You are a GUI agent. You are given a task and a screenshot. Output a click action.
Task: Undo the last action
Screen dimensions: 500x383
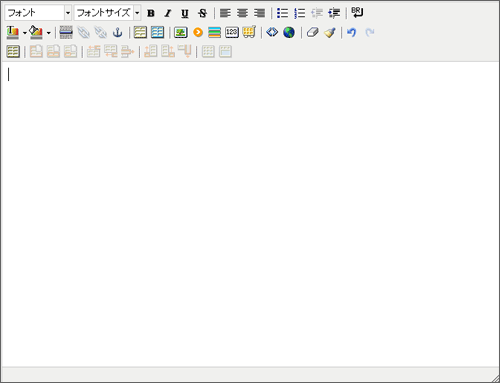click(x=352, y=32)
